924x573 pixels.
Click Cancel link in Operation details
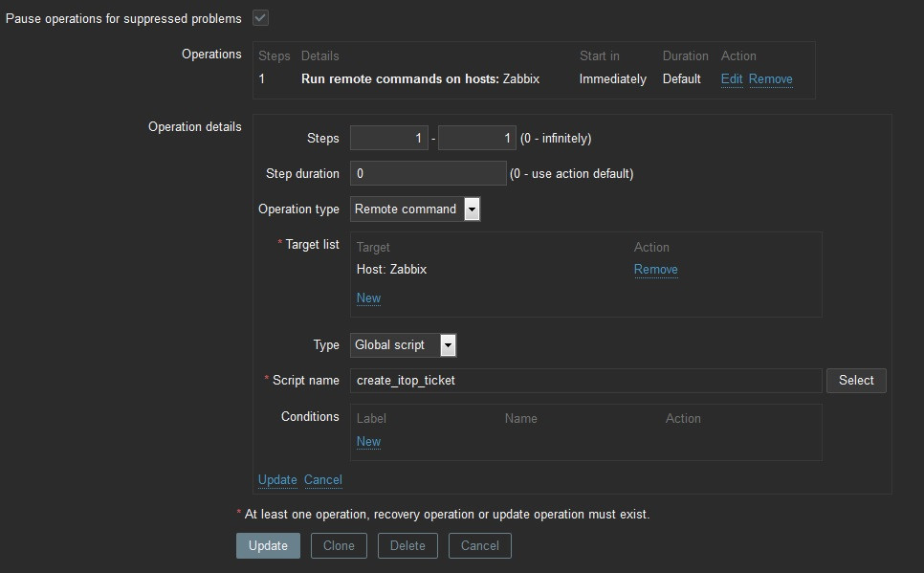pos(322,480)
